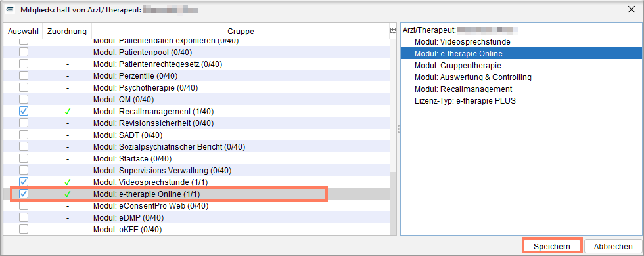Check the Modul: QM checkbox
The image size is (644, 256).
pyautogui.click(x=24, y=99)
